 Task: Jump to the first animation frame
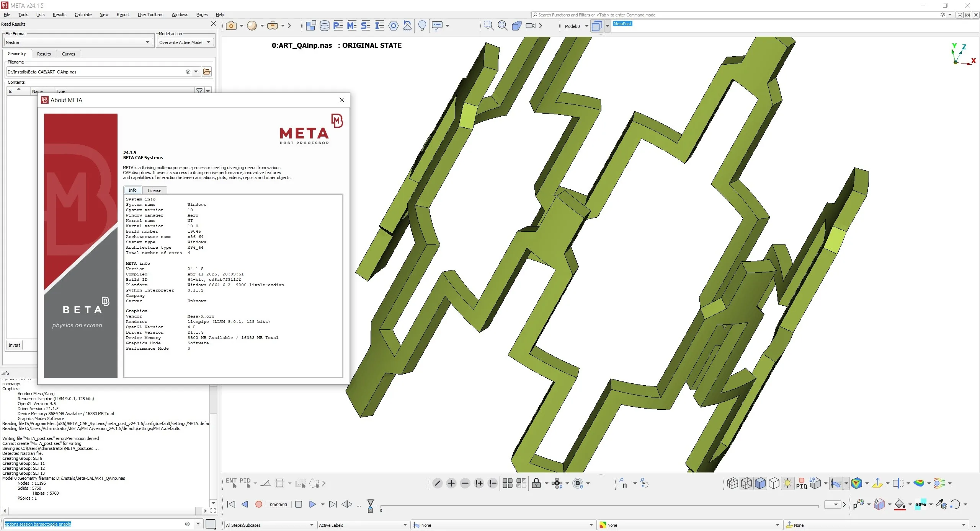(231, 504)
